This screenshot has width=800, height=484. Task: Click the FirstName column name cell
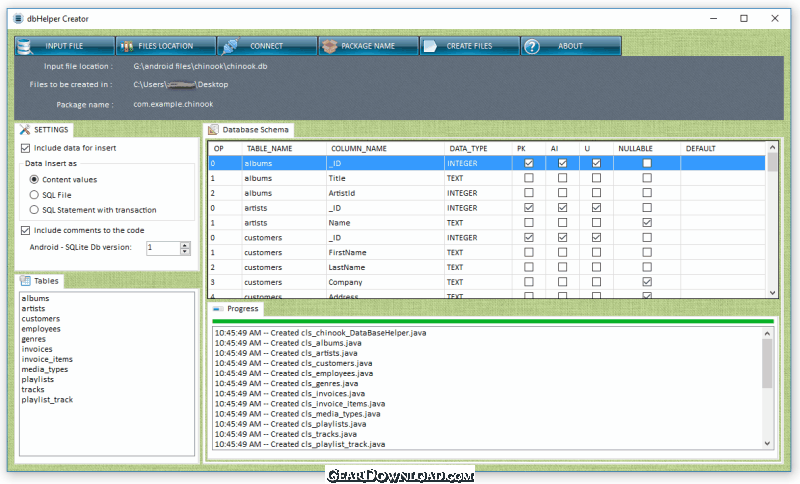click(385, 252)
